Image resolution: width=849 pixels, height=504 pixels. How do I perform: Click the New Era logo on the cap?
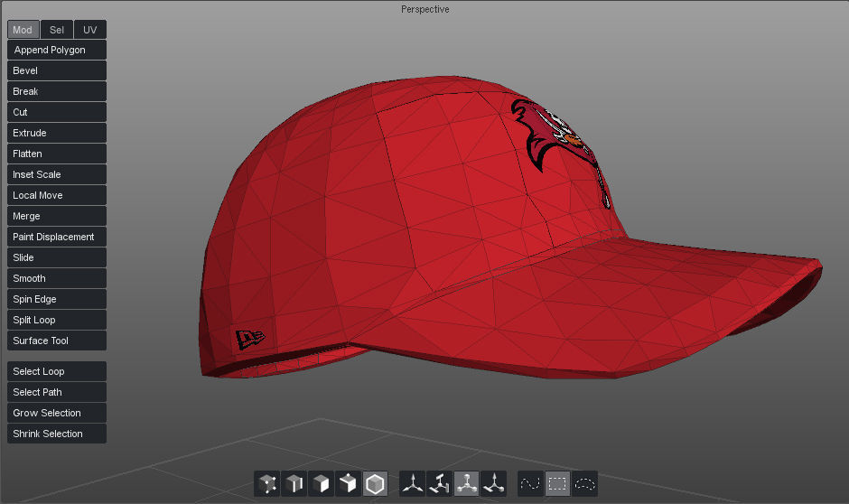pos(249,339)
